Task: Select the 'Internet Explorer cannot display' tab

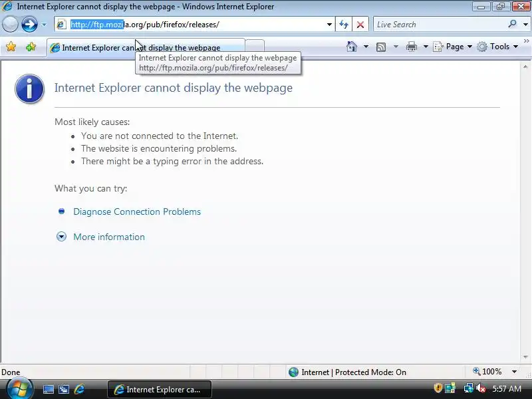Action: (x=146, y=47)
